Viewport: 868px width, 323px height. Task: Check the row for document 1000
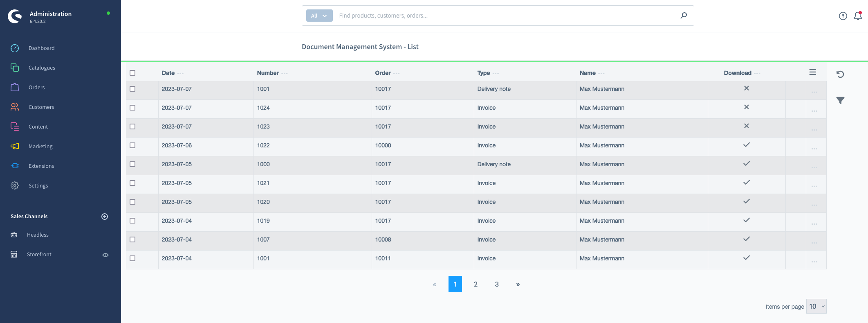132,164
